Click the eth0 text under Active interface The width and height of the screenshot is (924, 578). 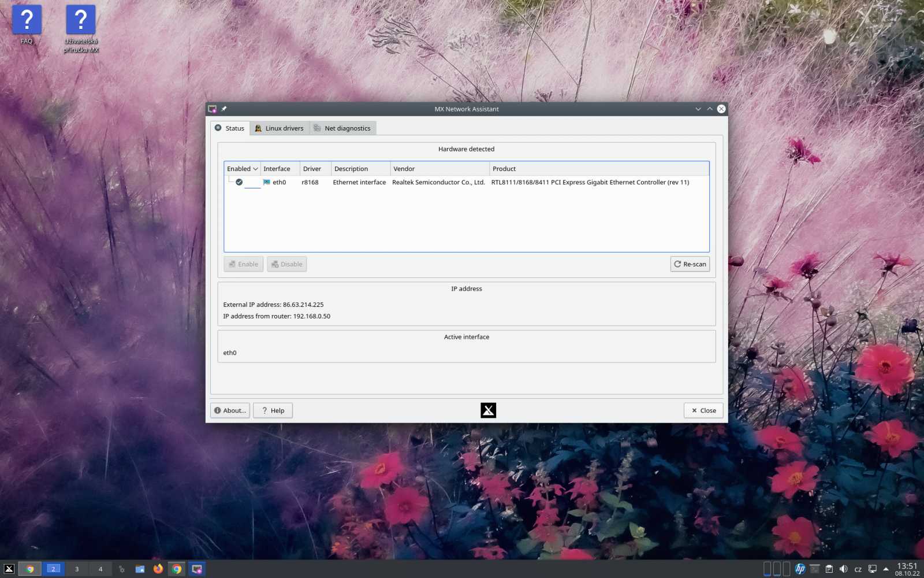pyautogui.click(x=230, y=353)
